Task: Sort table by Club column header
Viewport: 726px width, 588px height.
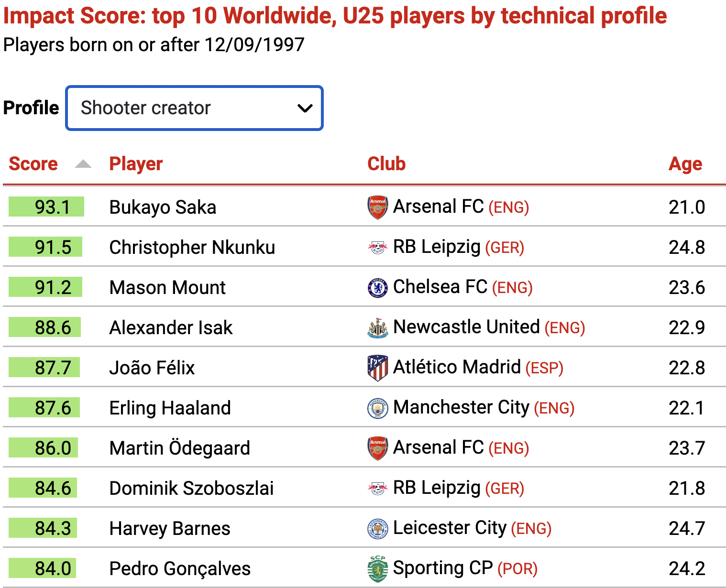Action: pyautogui.click(x=386, y=164)
